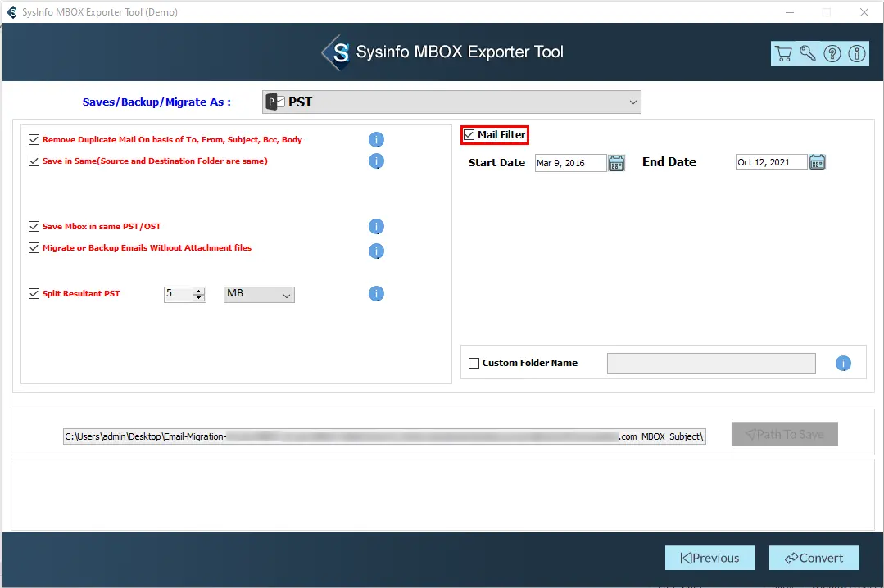Viewport: 884px width, 588px height.
Task: Close the SysInfo MBOX Exporter window
Action: tap(864, 12)
